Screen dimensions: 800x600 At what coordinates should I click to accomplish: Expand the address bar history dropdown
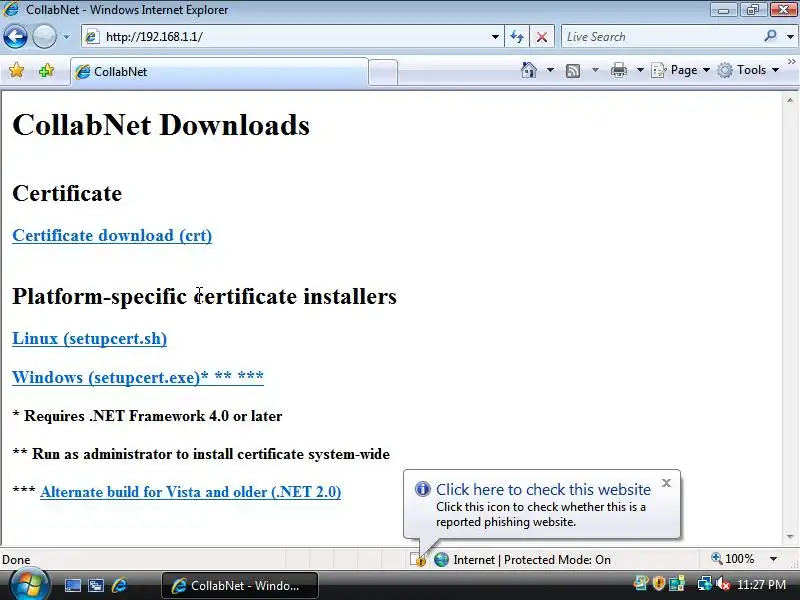pyautogui.click(x=495, y=37)
